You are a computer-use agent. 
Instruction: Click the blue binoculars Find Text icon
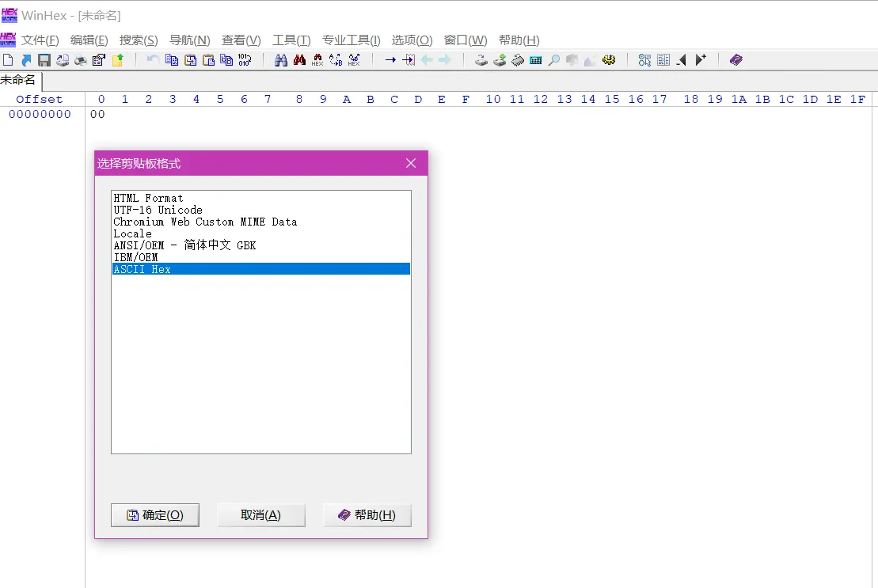[280, 60]
